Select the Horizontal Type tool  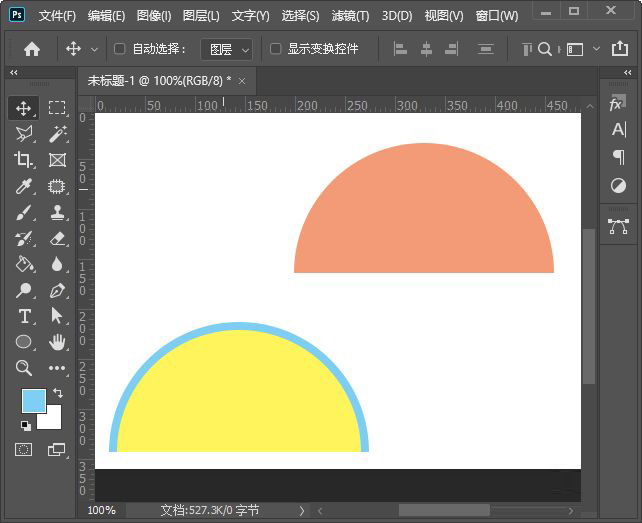point(23,316)
